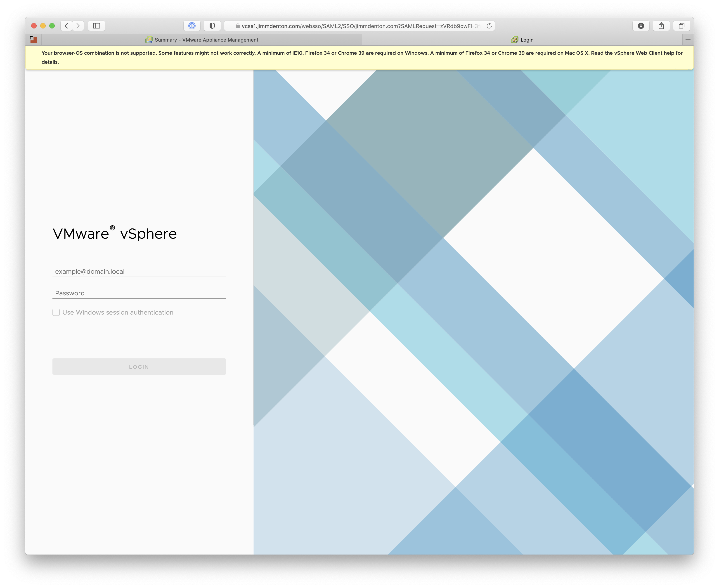Screen dimensions: 719x588
Task: Go forward with Safari's forward arrow
Action: [78, 26]
